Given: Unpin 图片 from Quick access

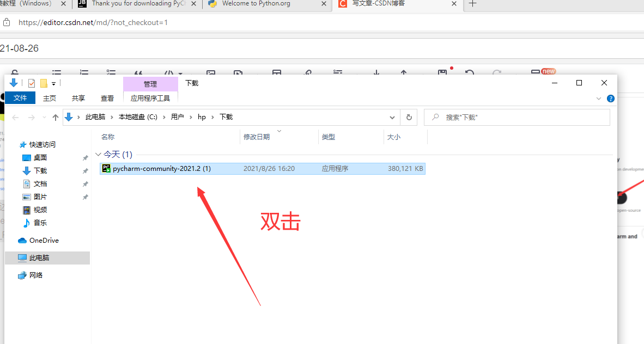Looking at the screenshot, I should click(85, 196).
